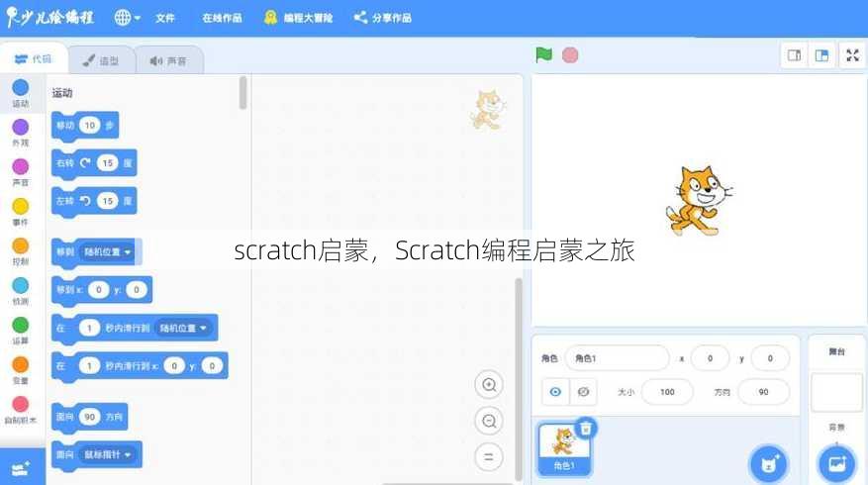This screenshot has width=868, height=485.
Task: Open the add extension button
Action: [22, 468]
